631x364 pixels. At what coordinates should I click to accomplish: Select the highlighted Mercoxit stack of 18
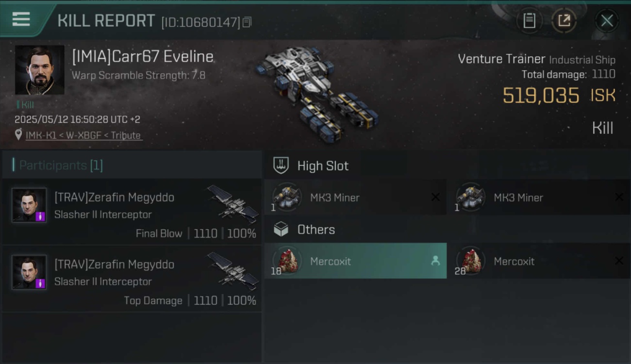(x=355, y=261)
